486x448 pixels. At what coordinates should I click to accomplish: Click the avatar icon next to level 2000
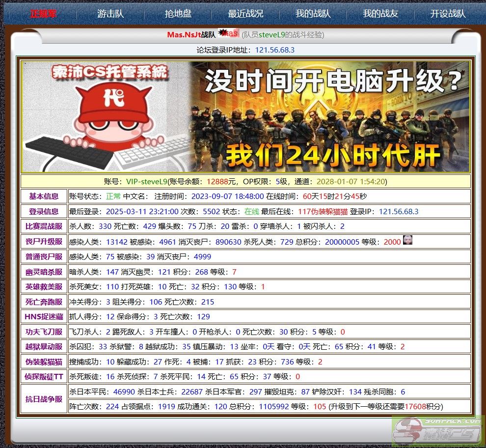408,241
